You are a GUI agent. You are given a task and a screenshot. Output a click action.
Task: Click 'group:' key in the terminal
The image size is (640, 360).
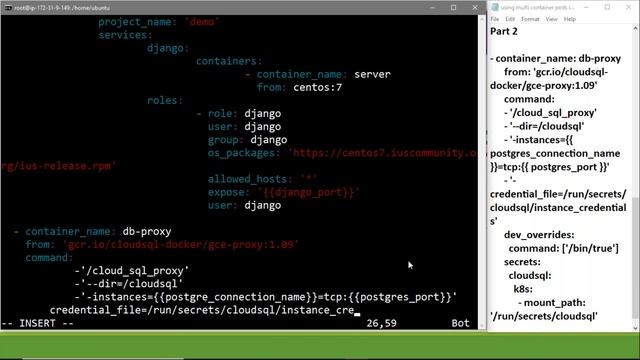click(225, 140)
